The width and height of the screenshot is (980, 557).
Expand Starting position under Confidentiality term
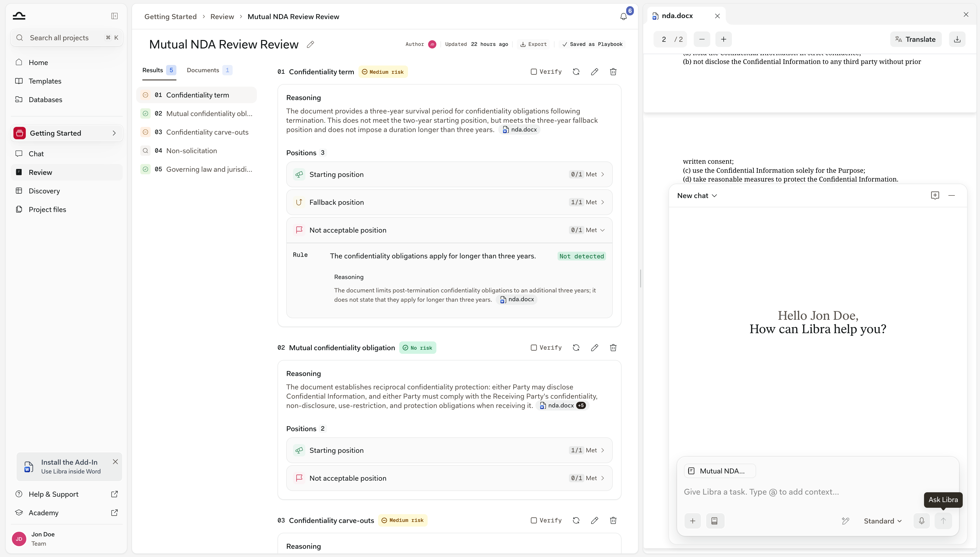click(449, 174)
